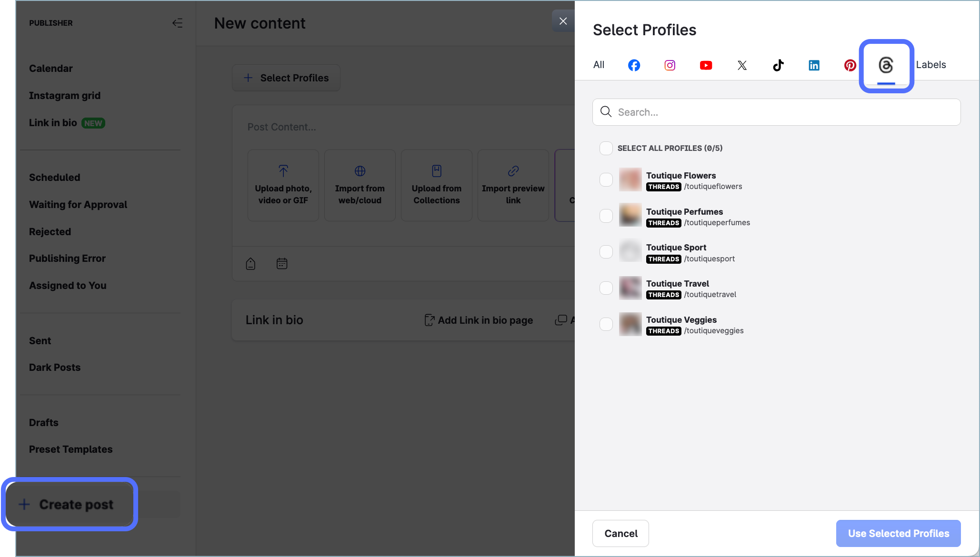Filter profiles by the Instagram icon
This screenshot has width=980, height=557.
(670, 65)
